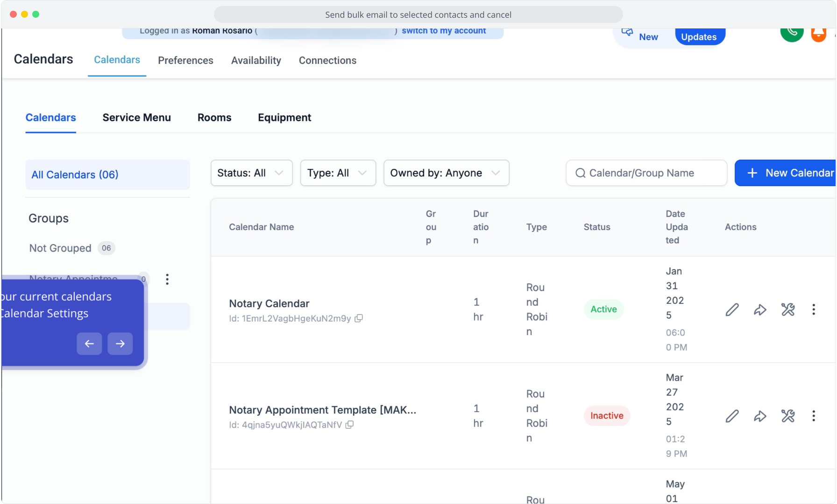Expand the Status: All dropdown
The width and height of the screenshot is (837, 504).
coord(251,173)
